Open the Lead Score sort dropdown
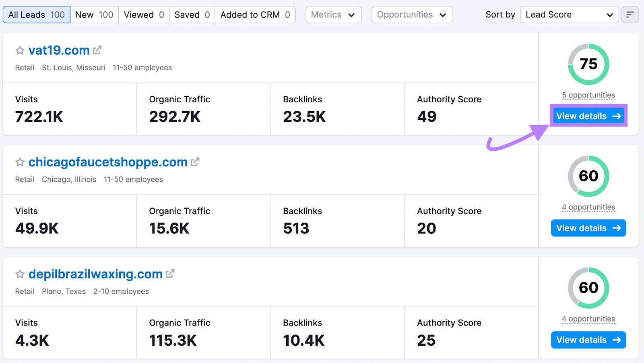The image size is (644, 363). click(x=569, y=15)
